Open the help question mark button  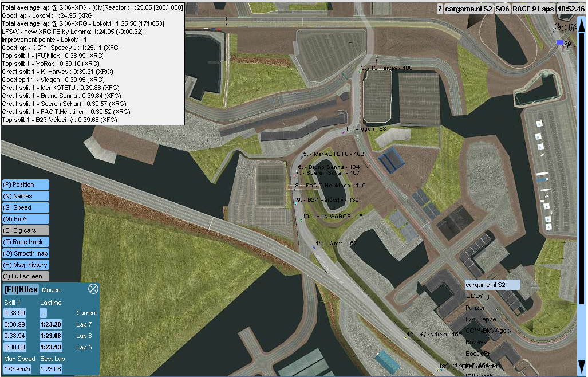440,9
